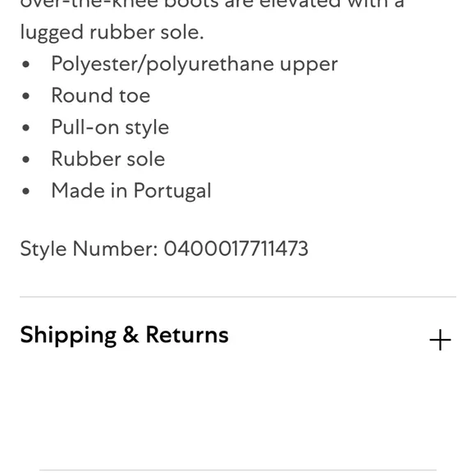476x476 pixels.
Task: Select the Pull-on style list item
Action: [110, 127]
